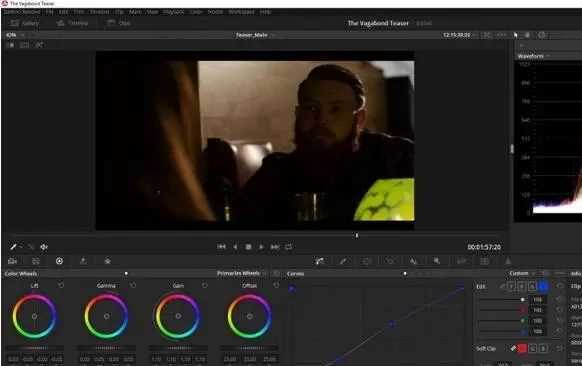Open the Color Match palette
Viewport: 582px width, 366px height.
coord(36,261)
